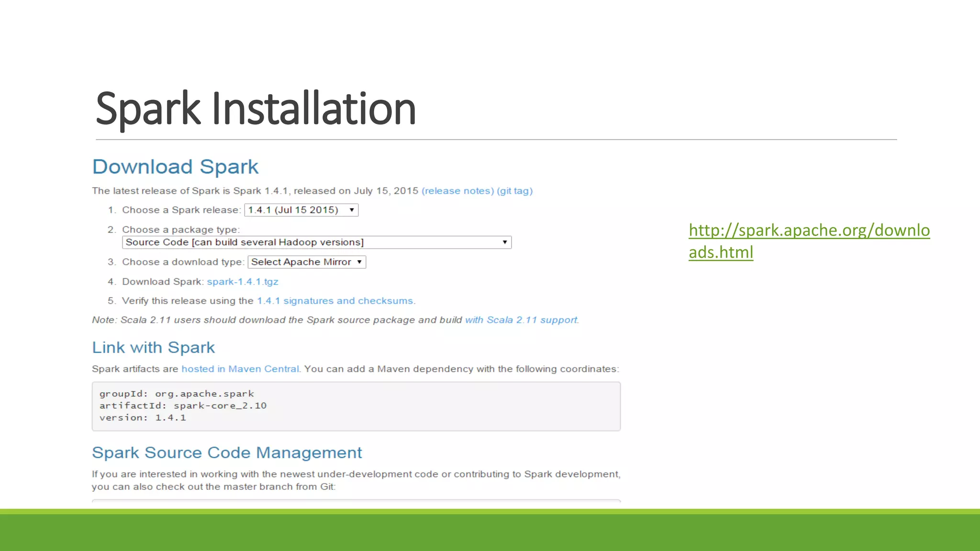Click the 'Choose a download type:' label
980x551 pixels.
point(183,262)
